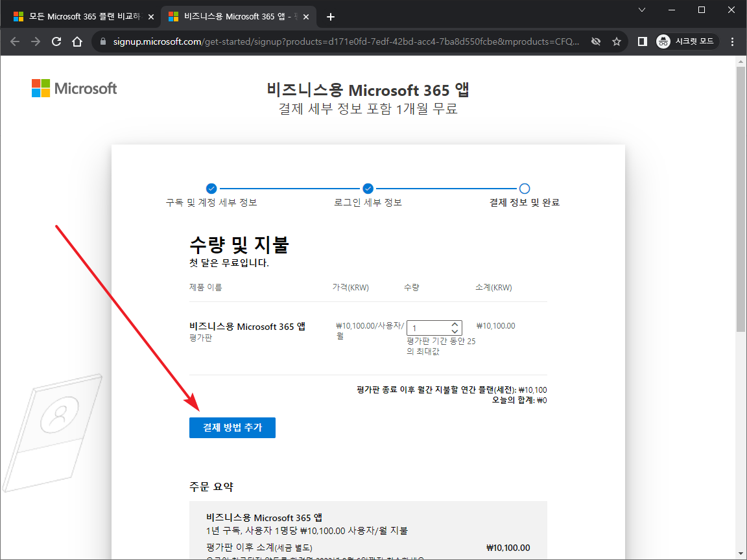Click the 결제 방법 추가 button
747x560 pixels.
[x=233, y=428]
